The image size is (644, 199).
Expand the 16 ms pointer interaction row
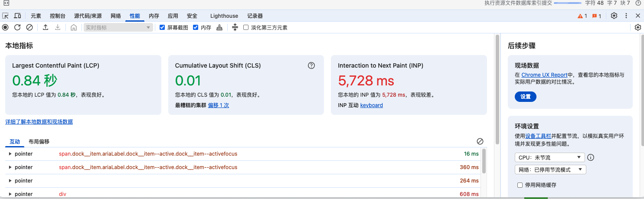pos(10,154)
